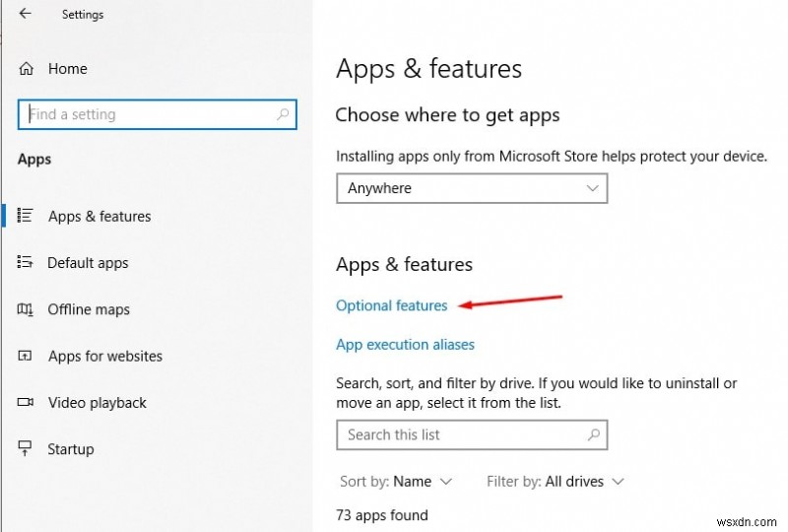Click into the Search this list field
788x532 pixels.
pyautogui.click(x=458, y=434)
